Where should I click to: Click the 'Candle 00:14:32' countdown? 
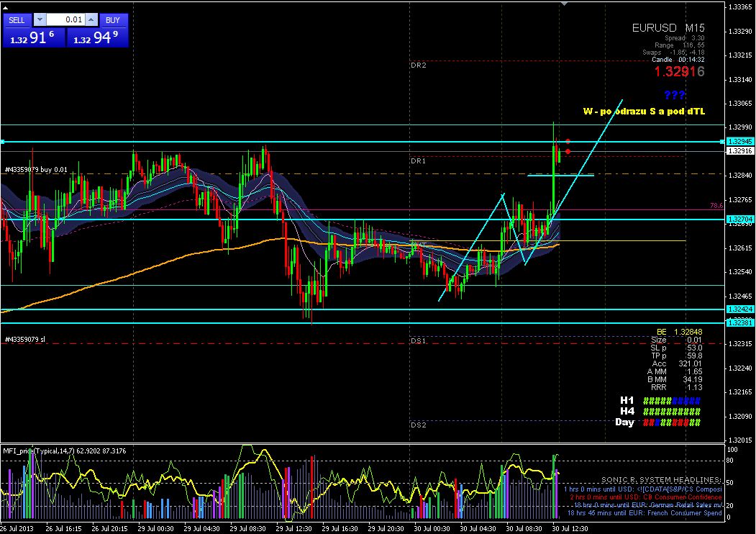click(x=678, y=60)
